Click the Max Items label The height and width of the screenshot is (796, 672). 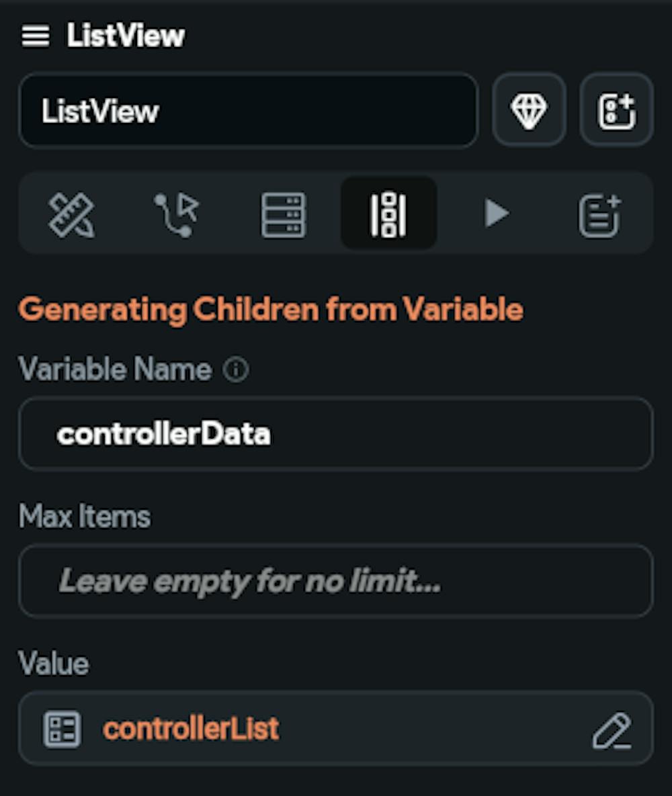(85, 517)
